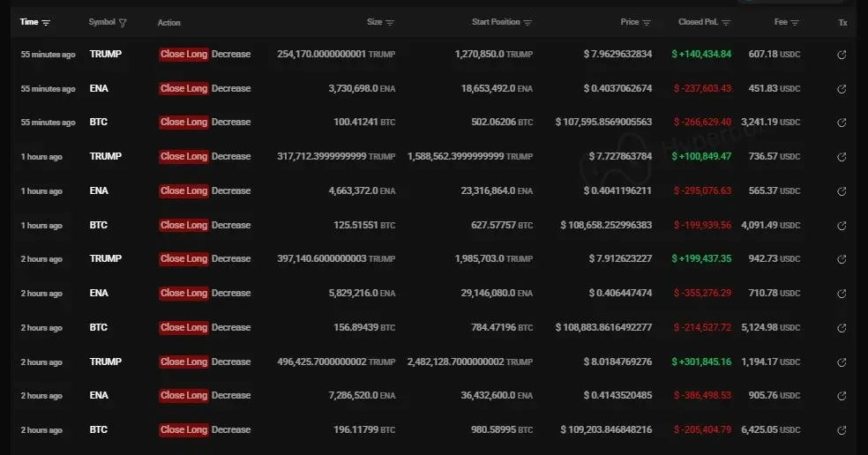
Task: Click time on BTC $108,658.252996383 row
Action: tap(41, 226)
